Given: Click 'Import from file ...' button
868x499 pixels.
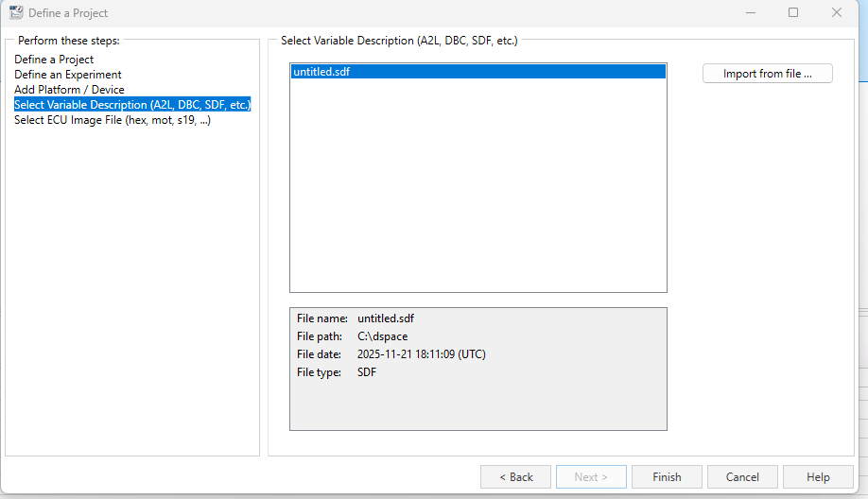Looking at the screenshot, I should [767, 74].
